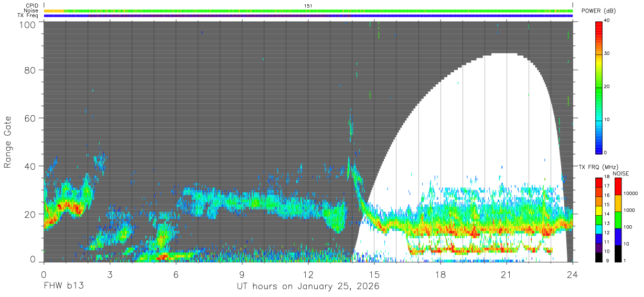
Task: Click the TX FRQ (MHz) legend title
Action: (x=597, y=167)
